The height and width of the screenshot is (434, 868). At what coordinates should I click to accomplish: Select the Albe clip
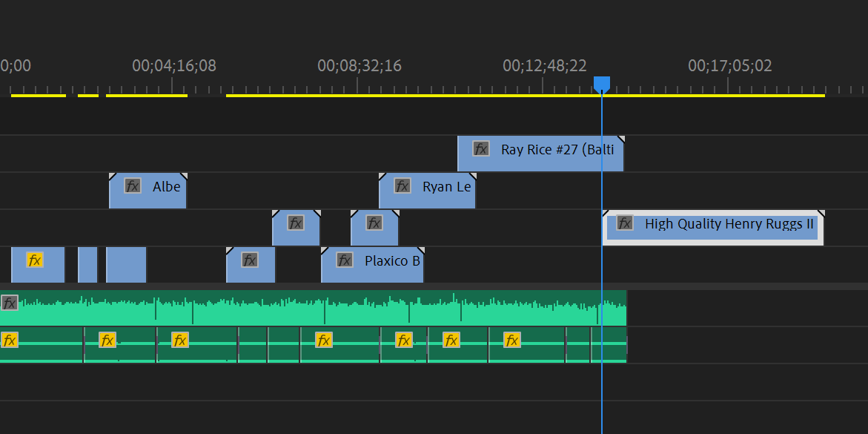pos(148,191)
